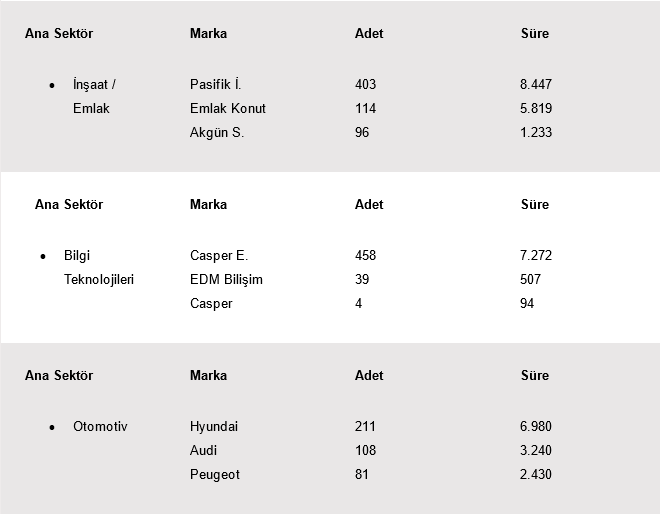
Task: Select the Peugeot brand entry
Action: (215, 475)
